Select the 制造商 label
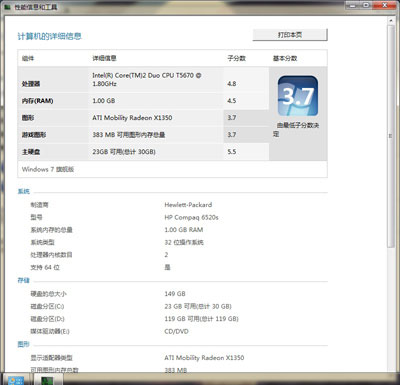Image resolution: width=400 pixels, height=385 pixels. (39, 205)
